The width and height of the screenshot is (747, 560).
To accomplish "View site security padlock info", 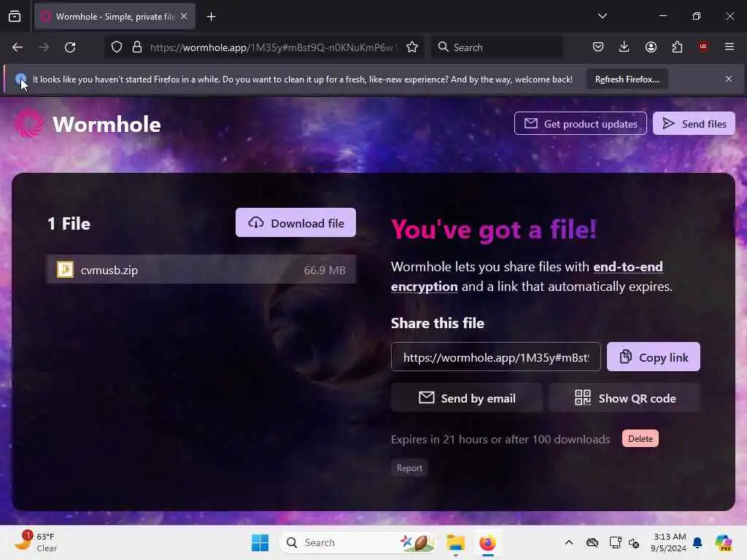I will [136, 47].
